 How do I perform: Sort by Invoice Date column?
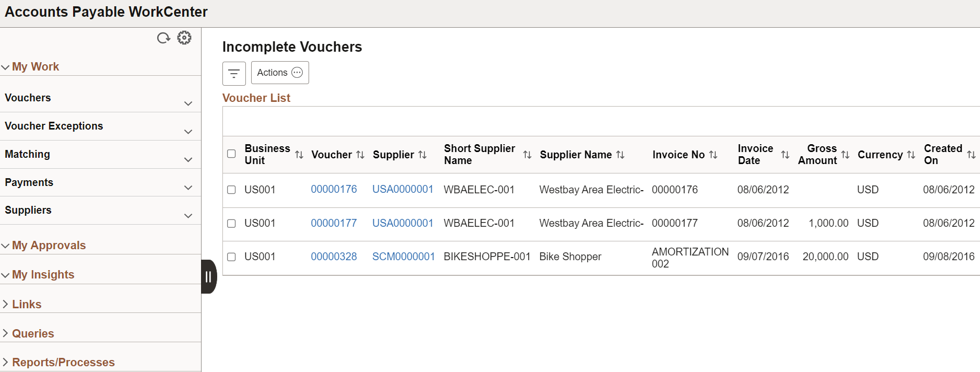[785, 155]
